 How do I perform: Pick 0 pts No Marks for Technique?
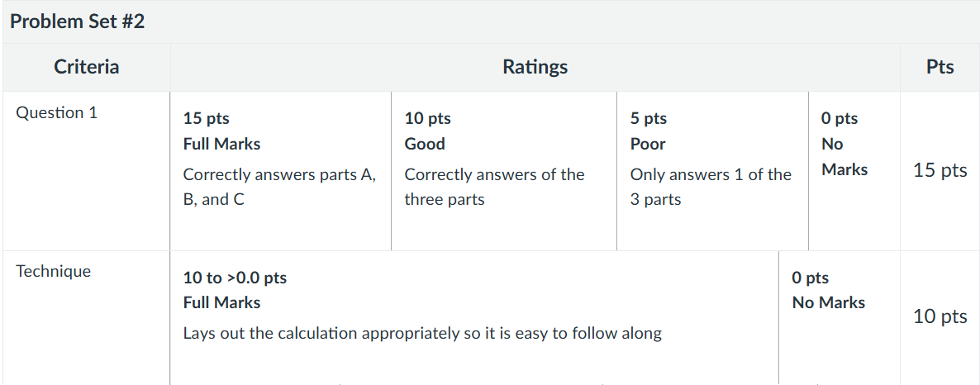tap(840, 317)
